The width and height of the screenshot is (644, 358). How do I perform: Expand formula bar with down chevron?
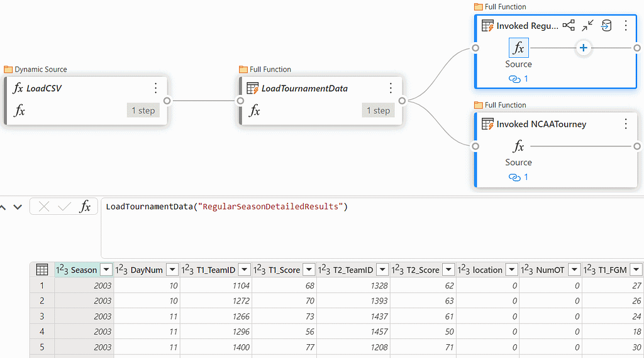[18, 207]
